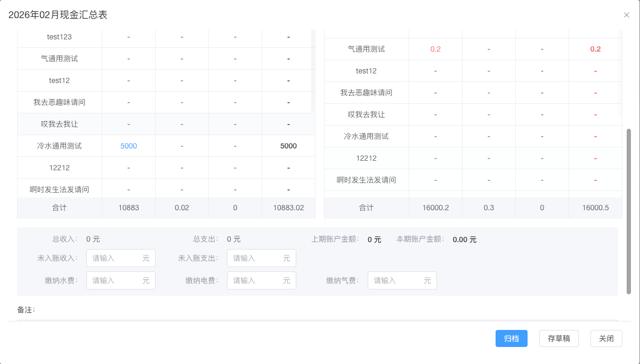Click left table total 10883.02
Screen dimensions: 640x364
(x=288, y=208)
